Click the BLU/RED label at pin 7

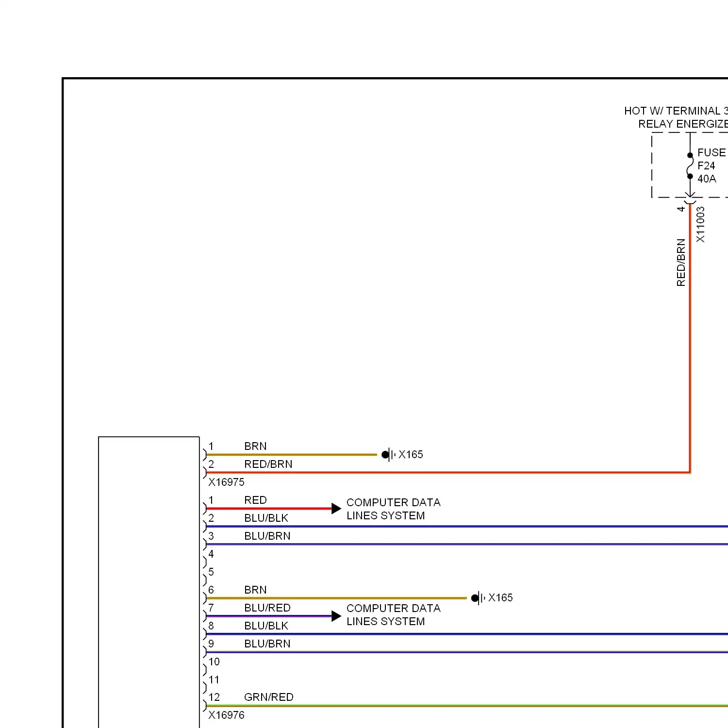click(x=267, y=608)
